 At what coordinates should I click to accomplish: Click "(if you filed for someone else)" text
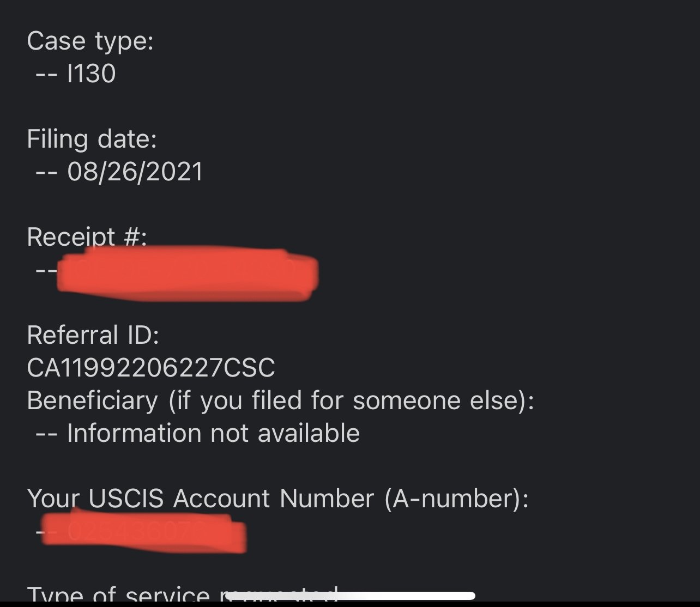351,400
